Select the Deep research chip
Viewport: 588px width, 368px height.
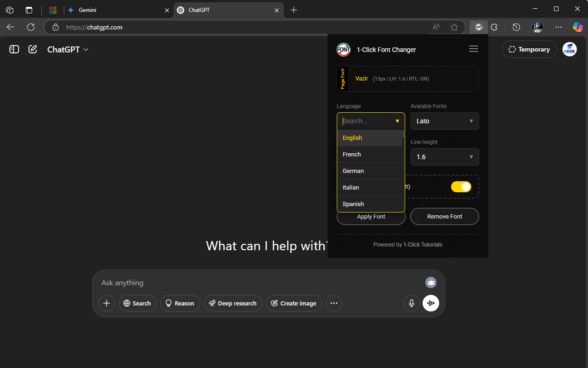click(x=233, y=303)
